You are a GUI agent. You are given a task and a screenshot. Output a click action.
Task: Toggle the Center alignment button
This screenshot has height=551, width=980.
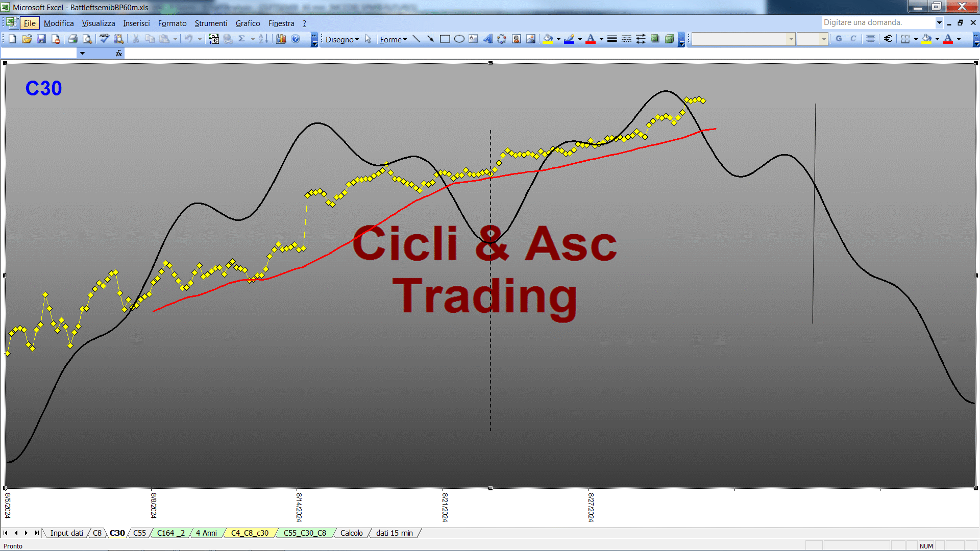click(871, 39)
